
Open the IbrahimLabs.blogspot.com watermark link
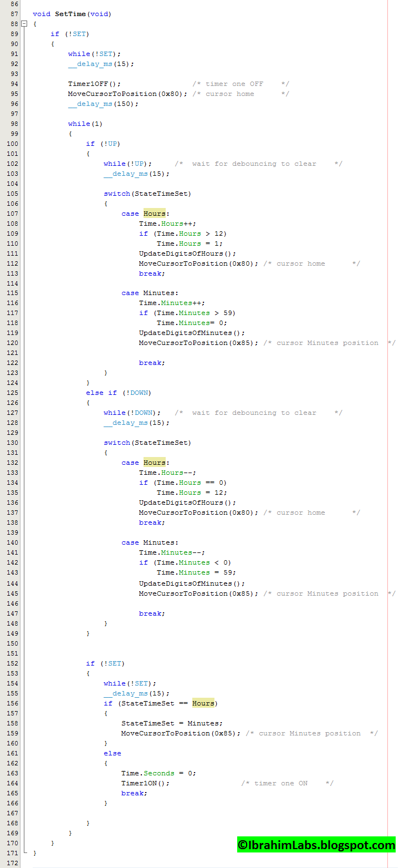pos(316,845)
